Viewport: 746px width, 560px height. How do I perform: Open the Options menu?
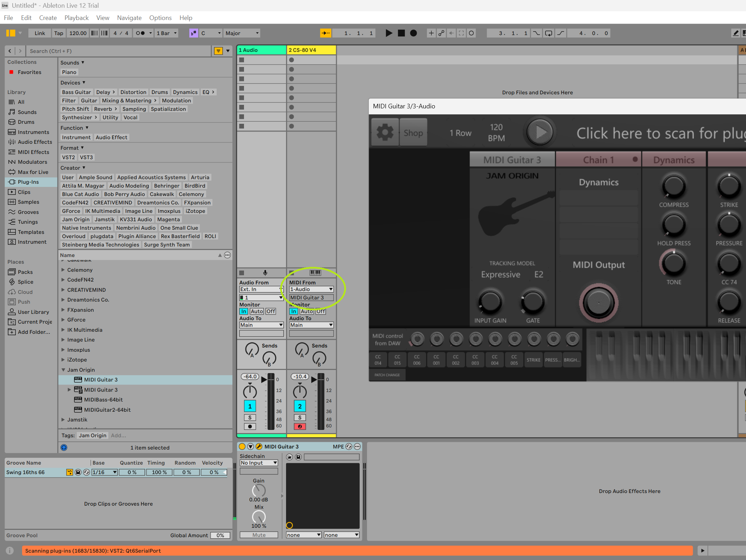pyautogui.click(x=160, y=18)
